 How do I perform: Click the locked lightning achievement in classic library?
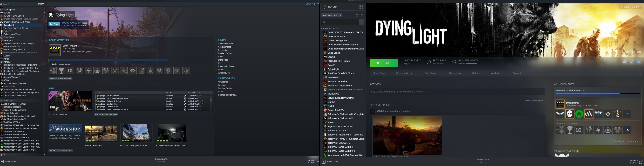[88, 71]
